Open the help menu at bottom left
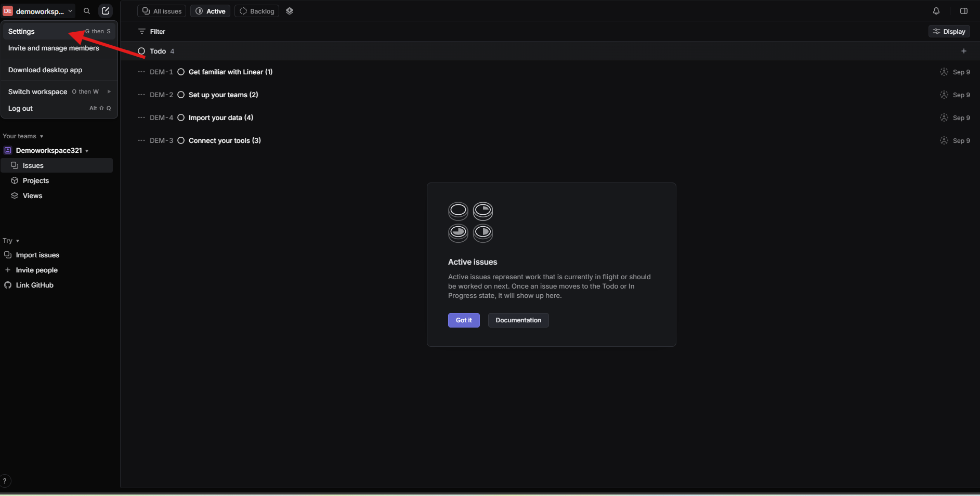 (6, 481)
